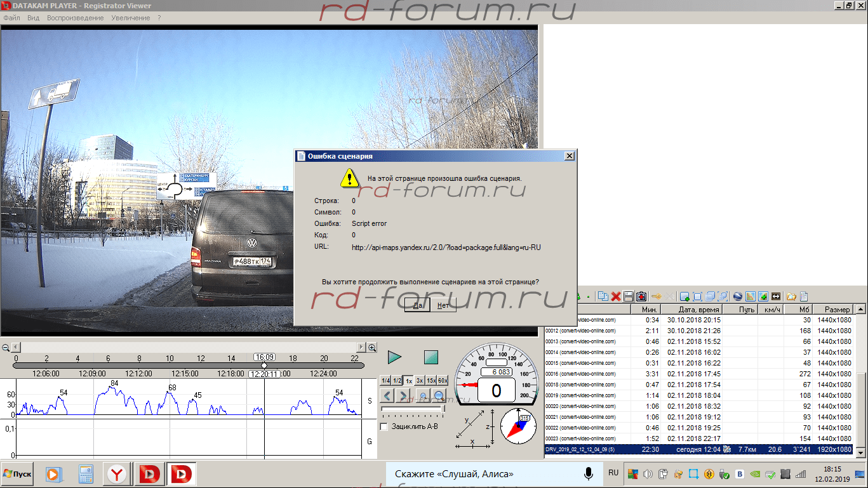The width and height of the screenshot is (868, 488).
Task: Click the golden key icon
Action: 656,296
